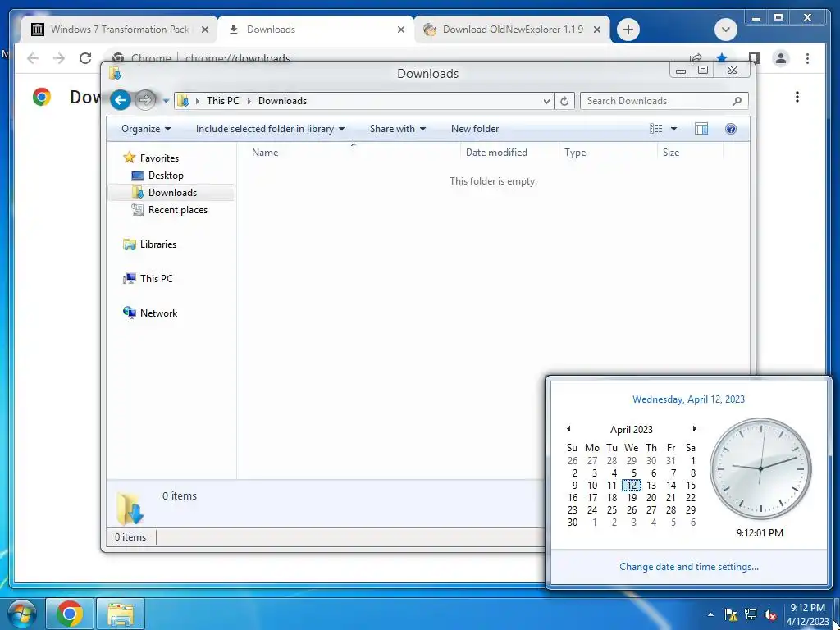Change your view icon in Explorer toolbar
This screenshot has height=630, width=840.
[655, 129]
